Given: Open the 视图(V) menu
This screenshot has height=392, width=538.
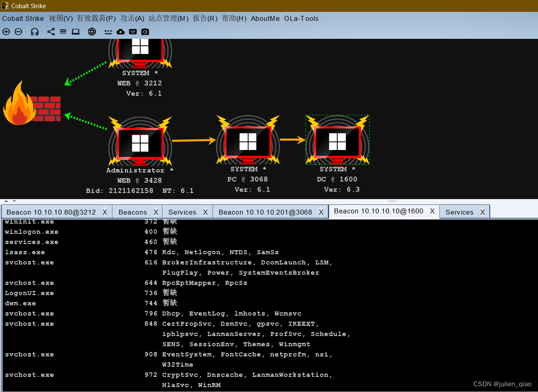Looking at the screenshot, I should pyautogui.click(x=61, y=18).
